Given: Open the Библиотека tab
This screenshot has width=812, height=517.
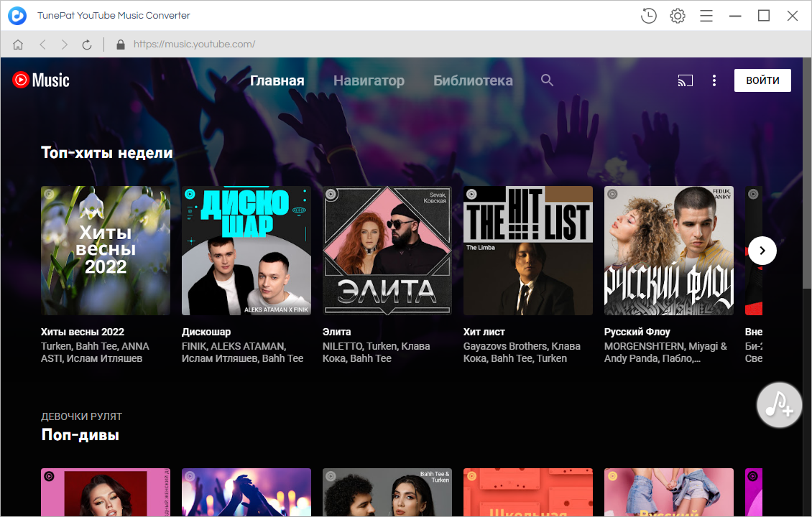Looking at the screenshot, I should click(x=473, y=80).
